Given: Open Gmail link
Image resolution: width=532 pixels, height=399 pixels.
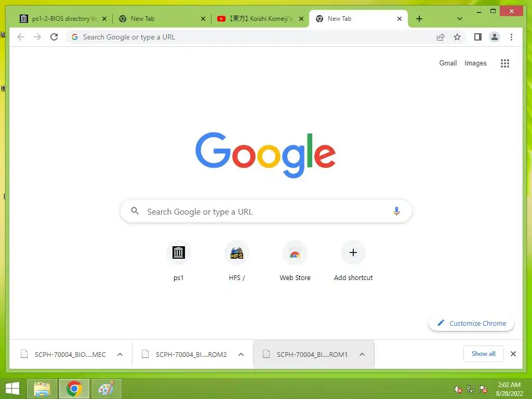Looking at the screenshot, I should (448, 63).
